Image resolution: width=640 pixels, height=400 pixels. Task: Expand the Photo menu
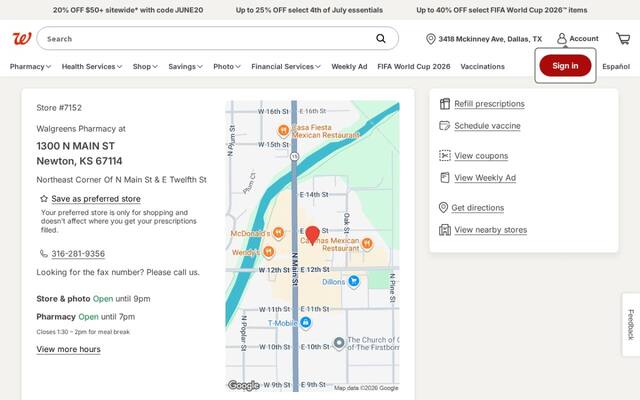click(227, 67)
